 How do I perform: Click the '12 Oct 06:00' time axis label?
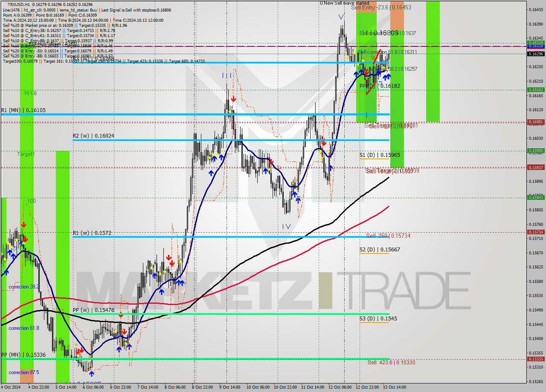339,387
